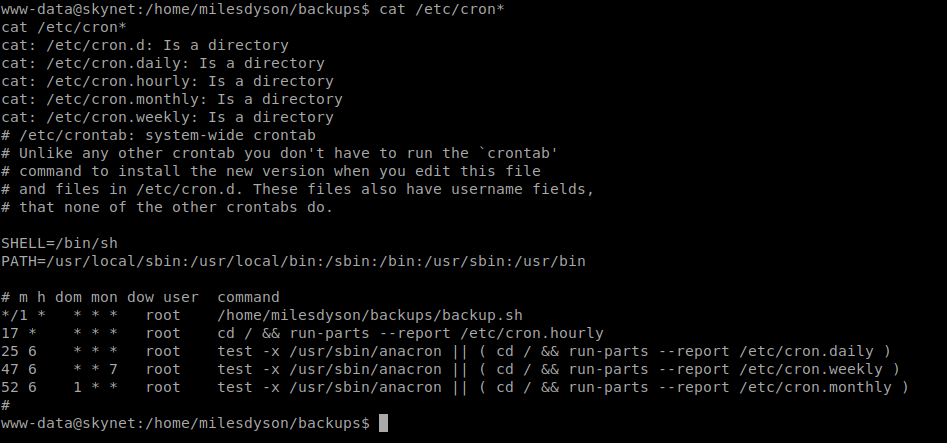Image resolution: width=947 pixels, height=443 pixels.
Task: Click the "cat: /etc/cron.hourly" error line
Action: [x=167, y=82]
